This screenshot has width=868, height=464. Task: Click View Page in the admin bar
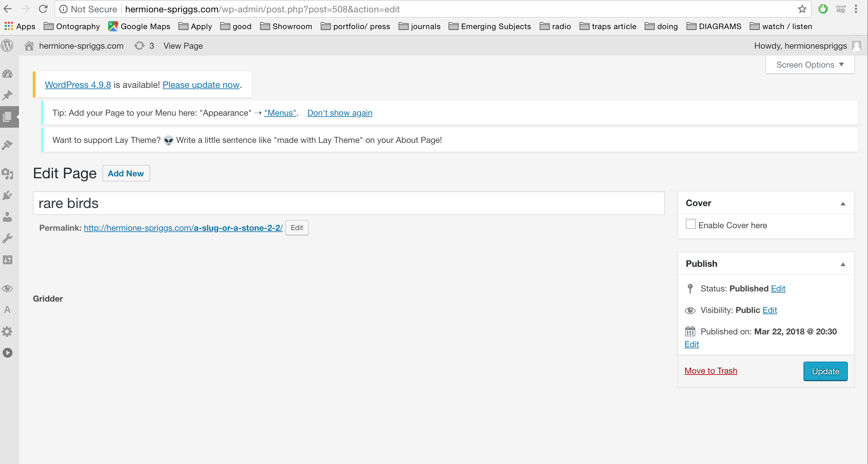(183, 46)
